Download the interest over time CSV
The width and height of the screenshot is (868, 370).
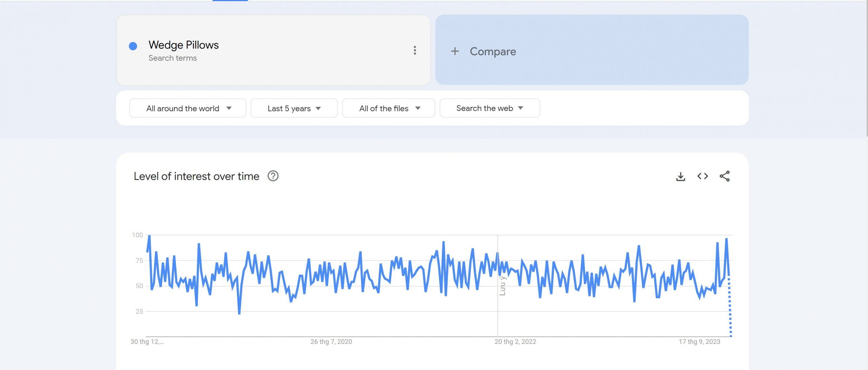pyautogui.click(x=680, y=176)
